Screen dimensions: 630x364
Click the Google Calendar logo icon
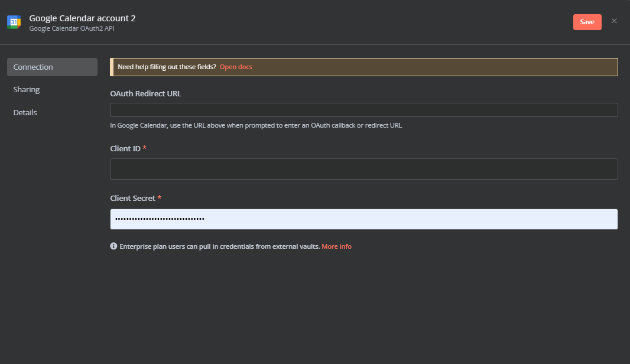[14, 22]
